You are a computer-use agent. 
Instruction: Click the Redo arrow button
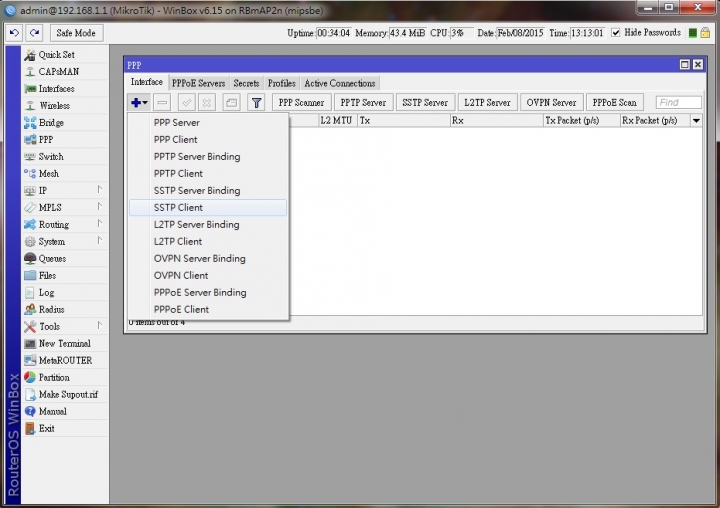click(x=34, y=33)
